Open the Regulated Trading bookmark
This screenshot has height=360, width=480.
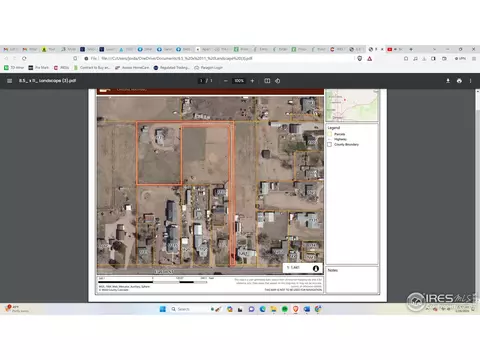171,68
